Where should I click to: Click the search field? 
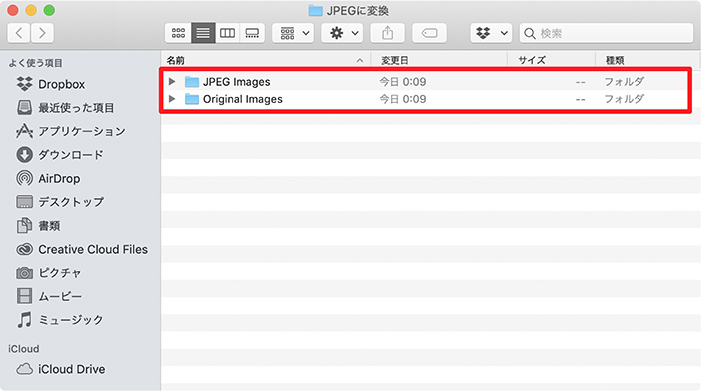(606, 33)
